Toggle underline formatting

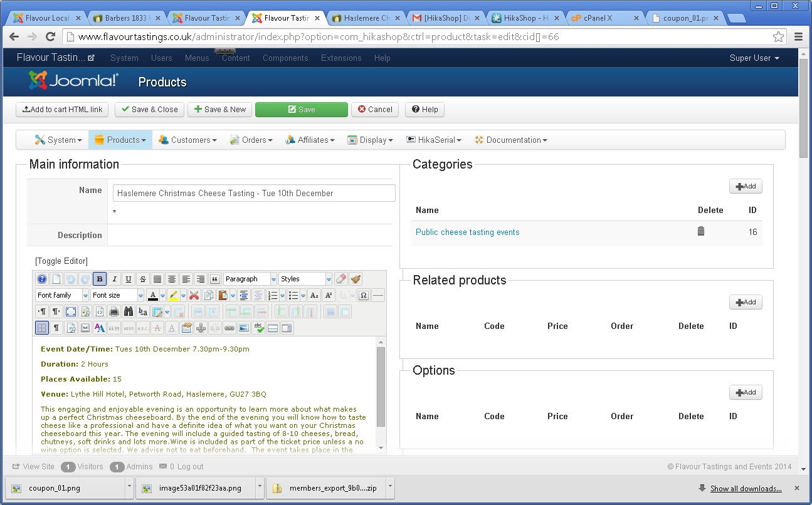click(x=129, y=279)
